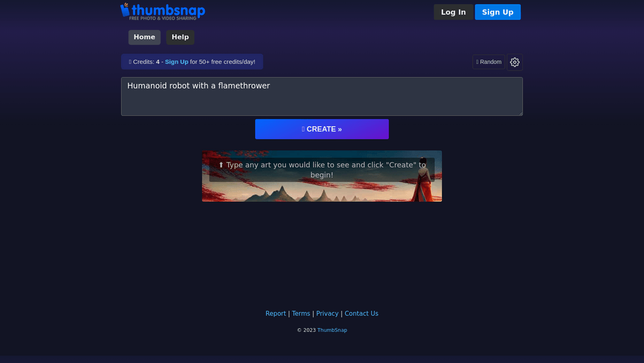
Task: Open the Privacy link
Action: click(x=327, y=313)
